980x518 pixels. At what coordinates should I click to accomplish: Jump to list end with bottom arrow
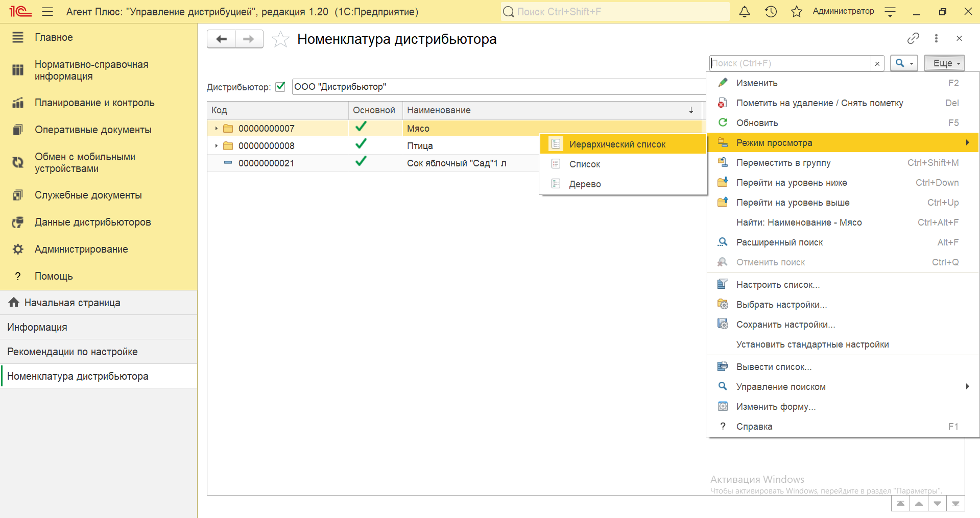(x=955, y=503)
